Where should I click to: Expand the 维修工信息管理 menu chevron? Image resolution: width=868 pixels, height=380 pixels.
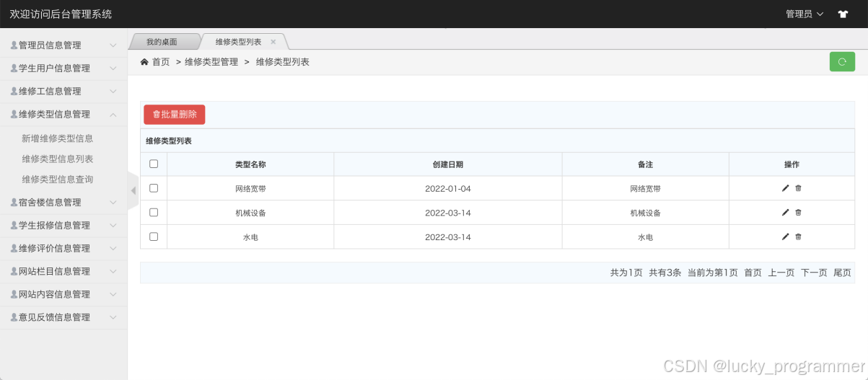click(x=113, y=91)
